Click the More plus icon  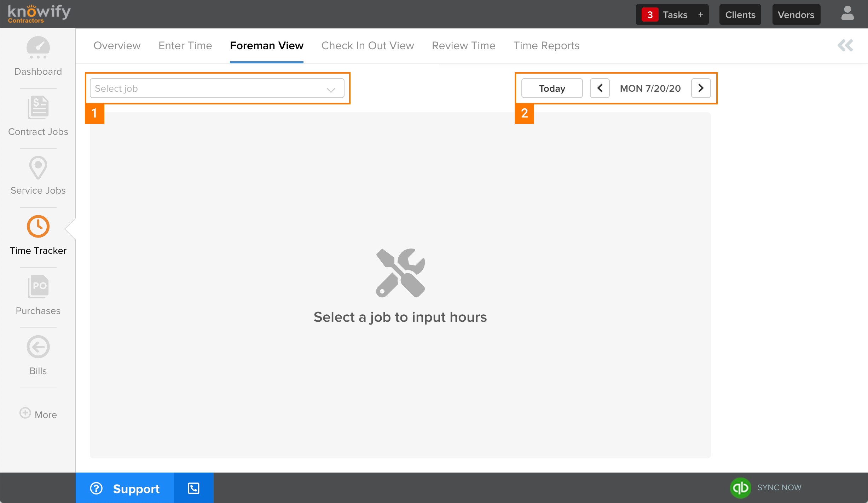pyautogui.click(x=25, y=413)
